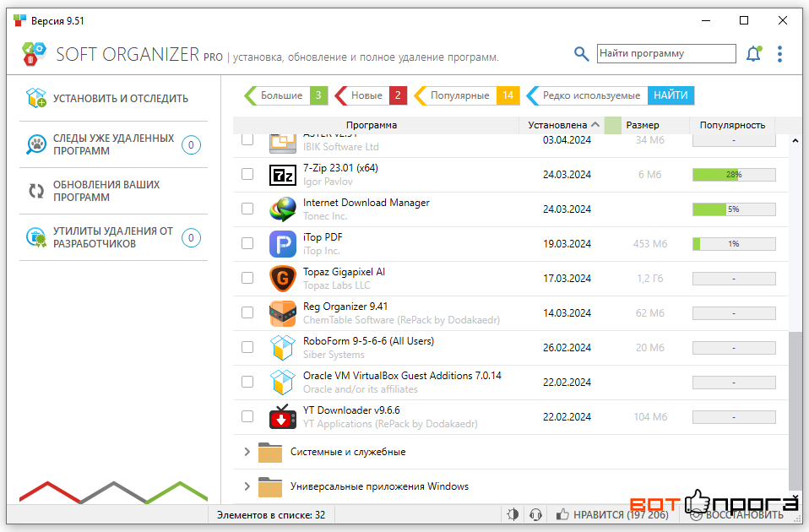This screenshot has width=809, height=532.
Task: Click the developer utilities counter 0
Action: (191, 238)
